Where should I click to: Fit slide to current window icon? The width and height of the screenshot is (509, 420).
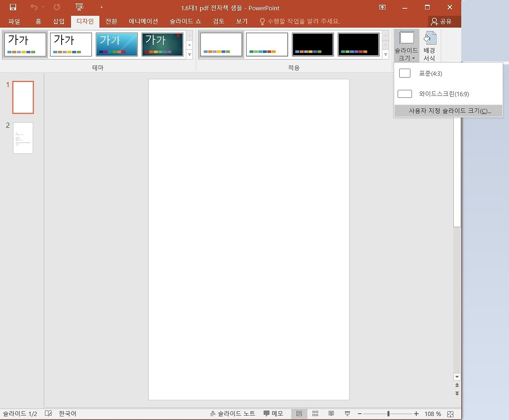tap(450, 414)
